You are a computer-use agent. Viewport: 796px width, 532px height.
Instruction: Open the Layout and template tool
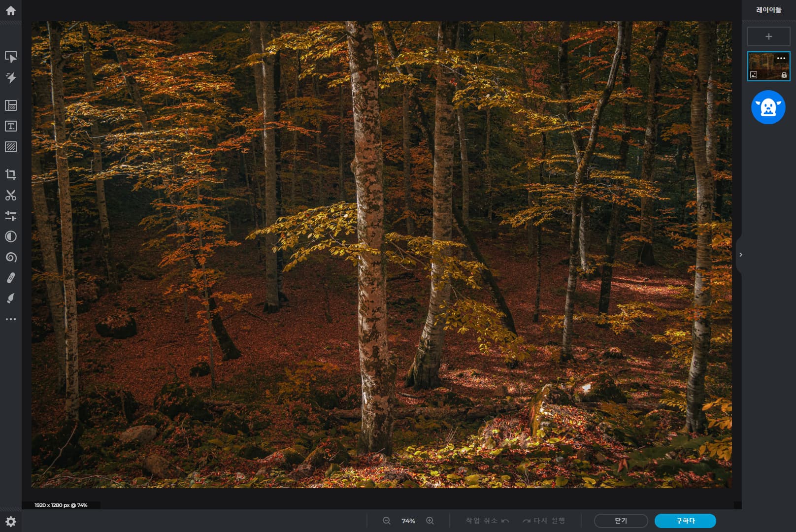(11, 105)
